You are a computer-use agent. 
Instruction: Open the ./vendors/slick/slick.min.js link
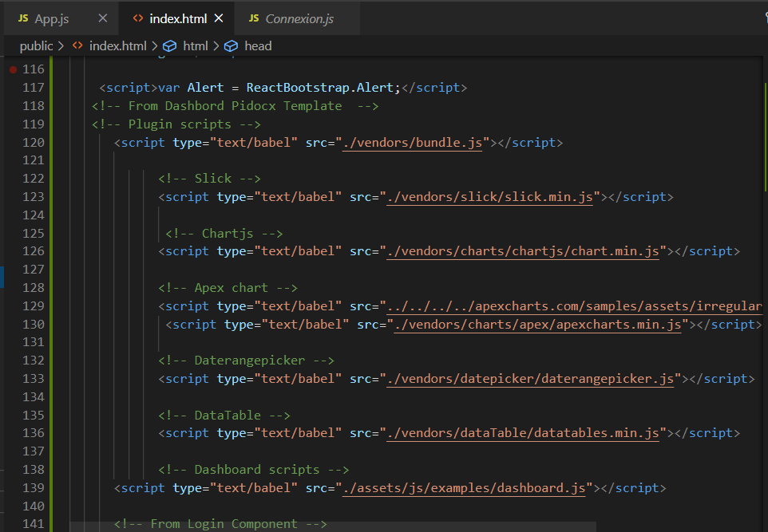point(490,197)
